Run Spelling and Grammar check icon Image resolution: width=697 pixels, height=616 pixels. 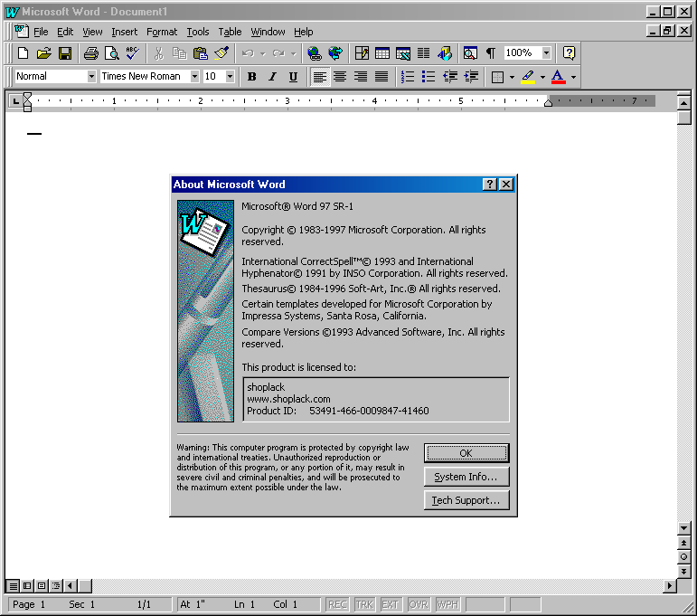pyautogui.click(x=133, y=53)
